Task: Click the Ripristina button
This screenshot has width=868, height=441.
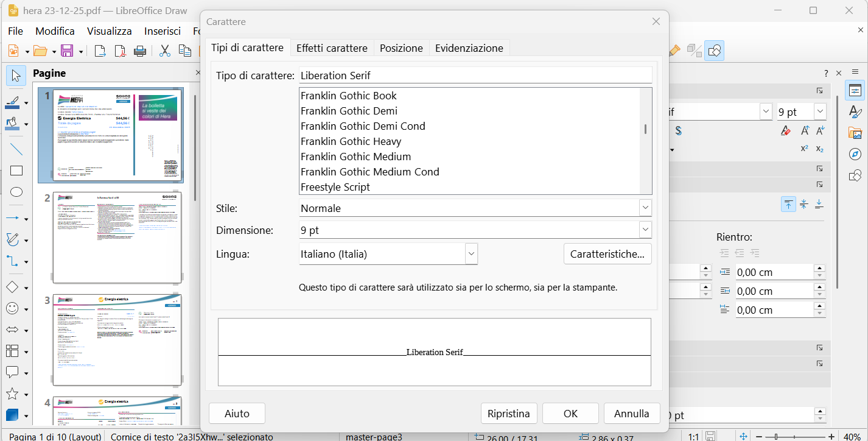Action: click(508, 414)
